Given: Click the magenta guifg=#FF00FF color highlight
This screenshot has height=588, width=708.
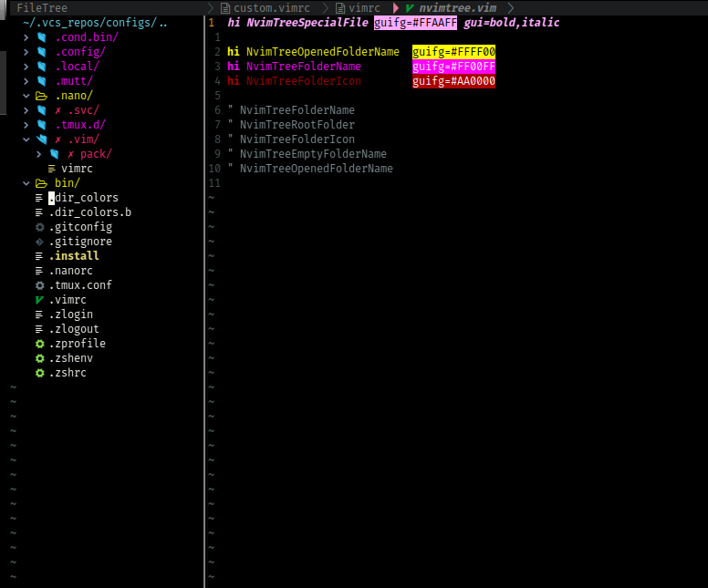Looking at the screenshot, I should 453,67.
